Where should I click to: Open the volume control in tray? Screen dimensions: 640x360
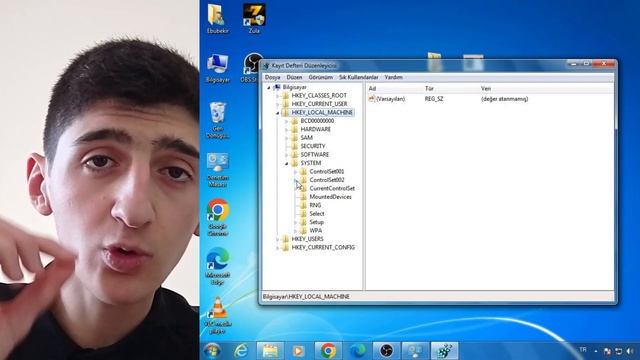point(629,351)
